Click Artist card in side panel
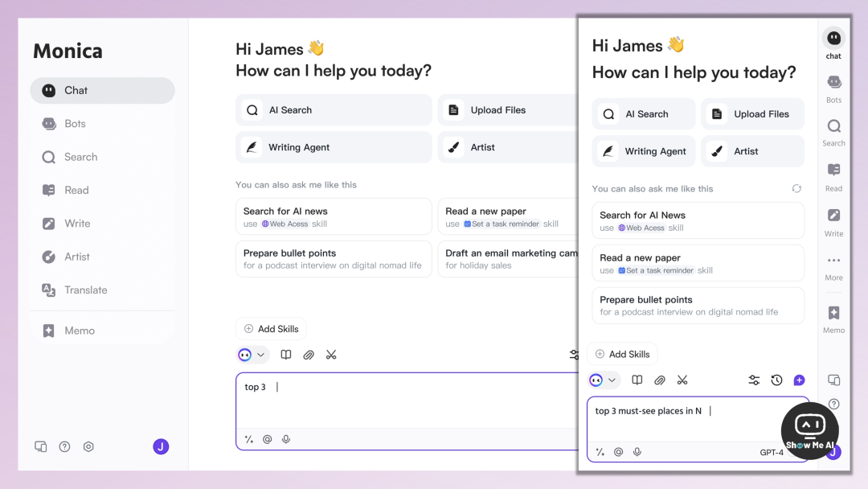 click(753, 151)
